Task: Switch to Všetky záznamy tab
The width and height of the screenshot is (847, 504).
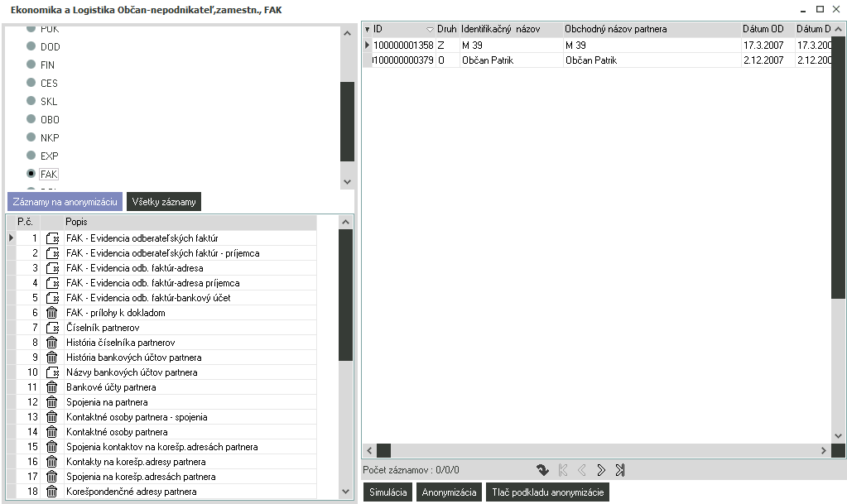Action: (x=163, y=201)
